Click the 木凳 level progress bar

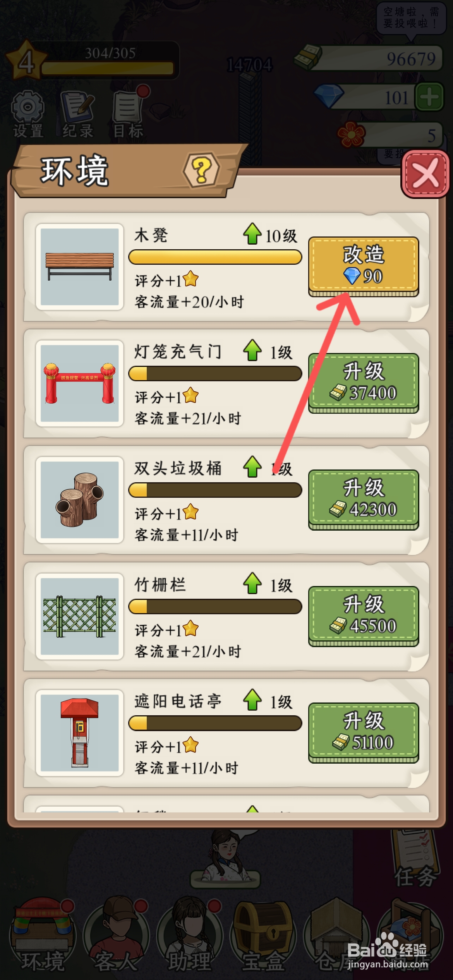215,257
